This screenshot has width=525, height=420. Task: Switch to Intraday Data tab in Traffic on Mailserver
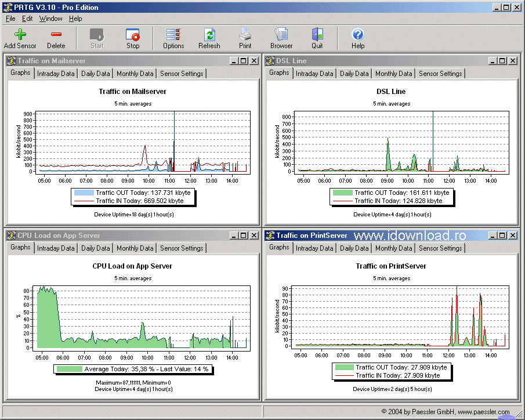click(x=56, y=74)
